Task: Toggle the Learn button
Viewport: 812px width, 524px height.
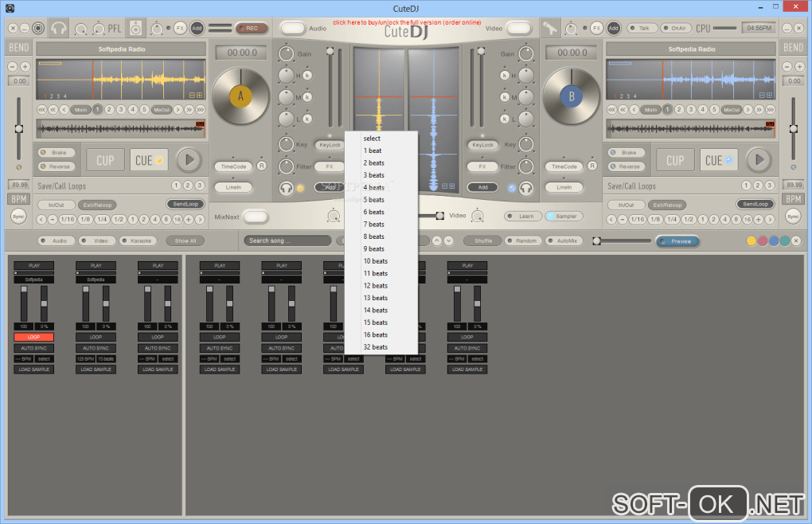Action: coord(523,217)
